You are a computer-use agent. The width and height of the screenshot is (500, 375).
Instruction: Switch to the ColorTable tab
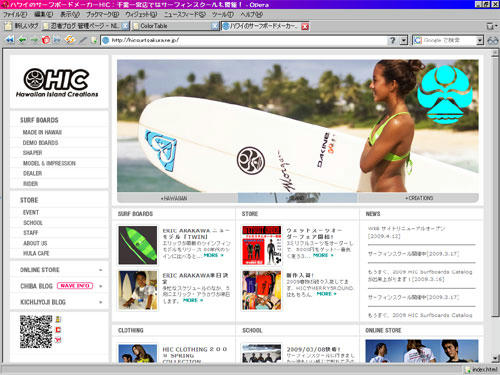[172, 26]
